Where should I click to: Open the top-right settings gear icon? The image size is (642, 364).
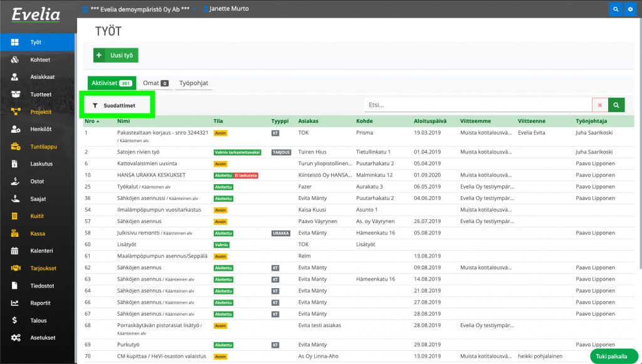(631, 9)
